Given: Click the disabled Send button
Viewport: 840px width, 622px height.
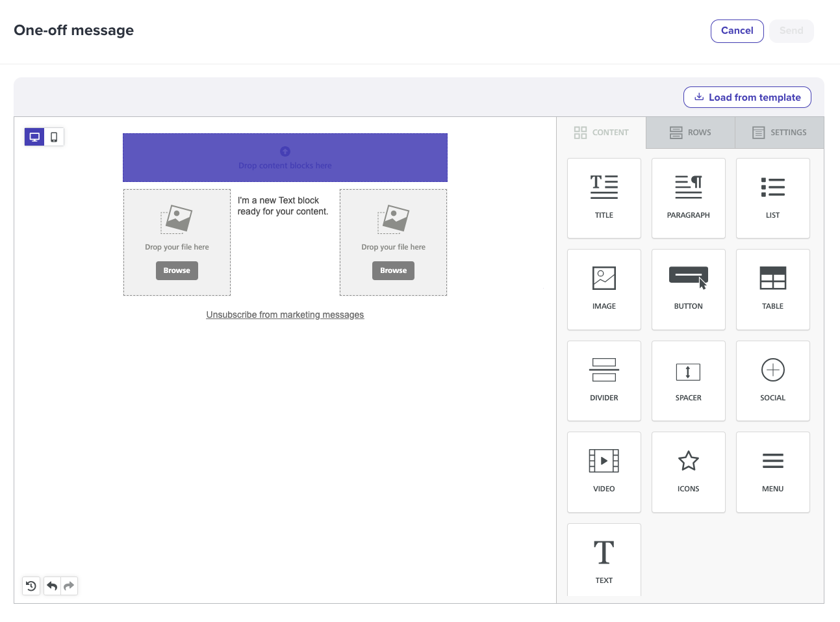Looking at the screenshot, I should 791,31.
